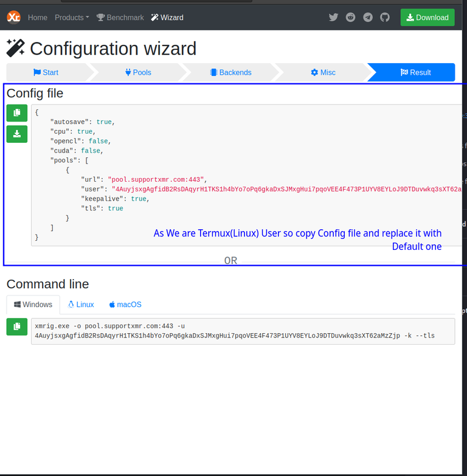Select the Linux command line tab

[x=81, y=304]
